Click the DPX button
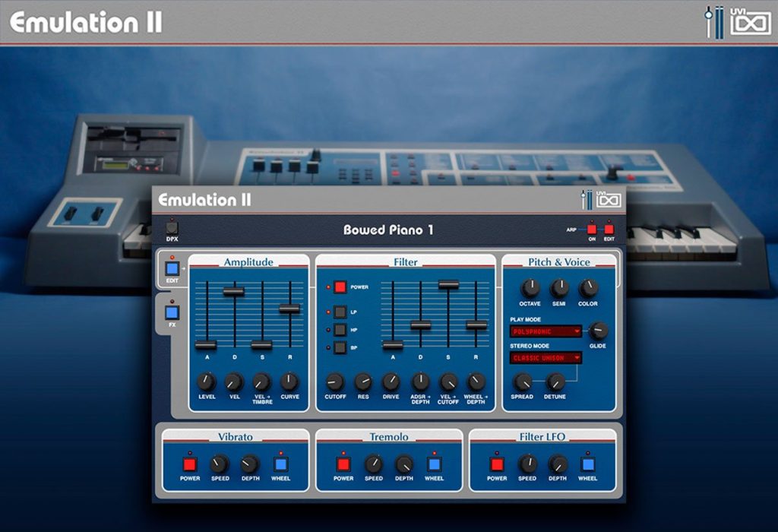The width and height of the screenshot is (778, 532). (172, 228)
